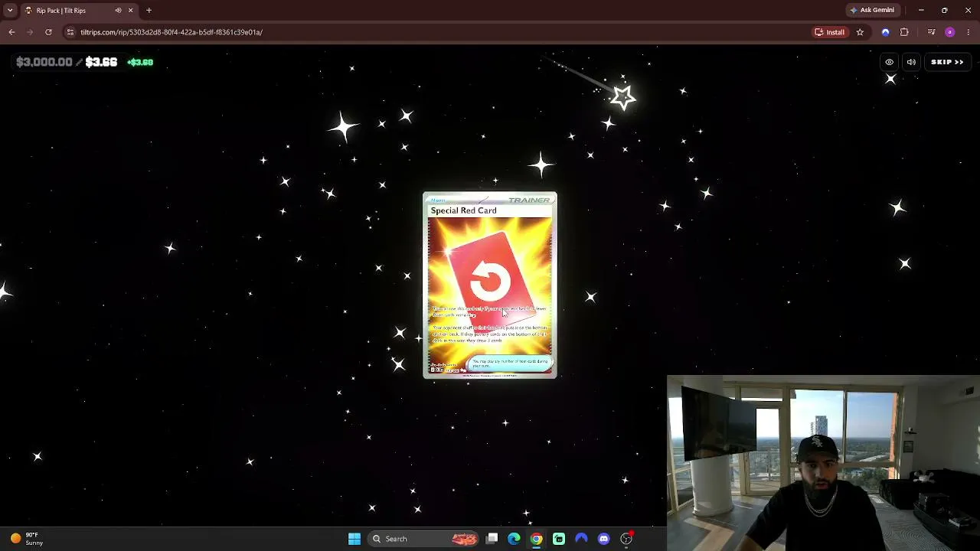Viewport: 980px width, 551px height.
Task: Open the Windows Start menu
Action: [354, 539]
